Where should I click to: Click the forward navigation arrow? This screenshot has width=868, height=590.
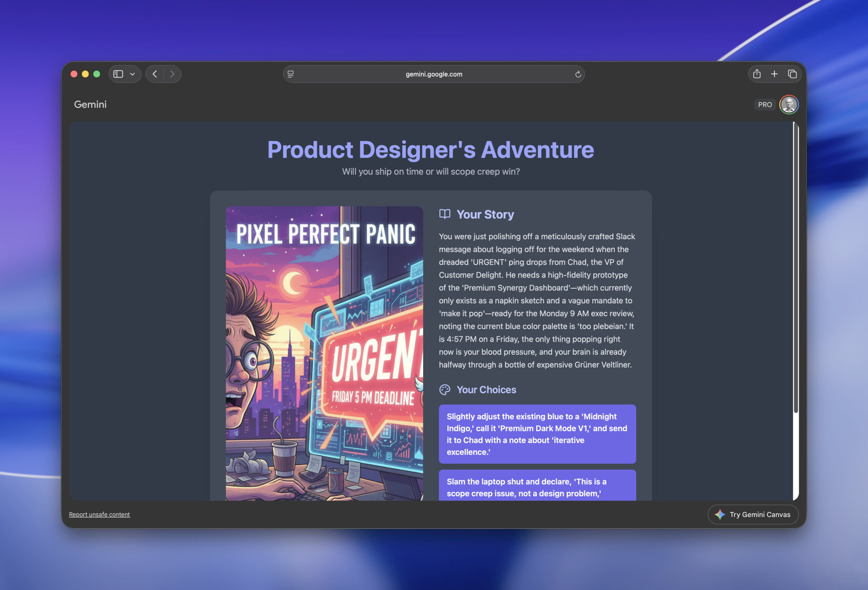coord(172,74)
